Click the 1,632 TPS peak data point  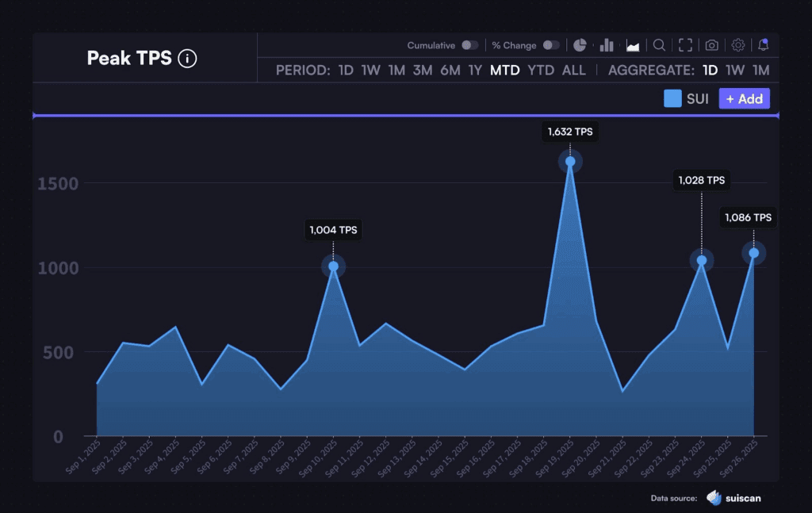[570, 162]
